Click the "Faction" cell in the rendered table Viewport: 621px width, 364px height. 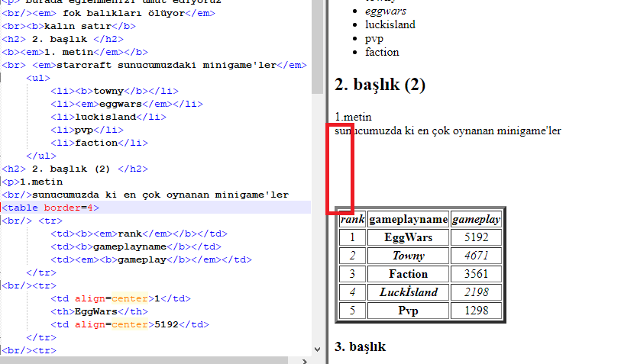(x=409, y=274)
